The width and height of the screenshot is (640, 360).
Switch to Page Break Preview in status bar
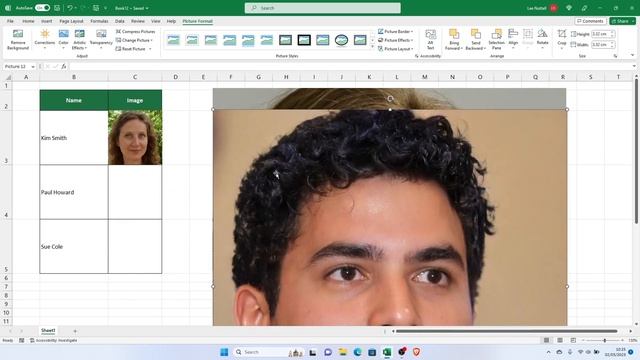click(573, 340)
